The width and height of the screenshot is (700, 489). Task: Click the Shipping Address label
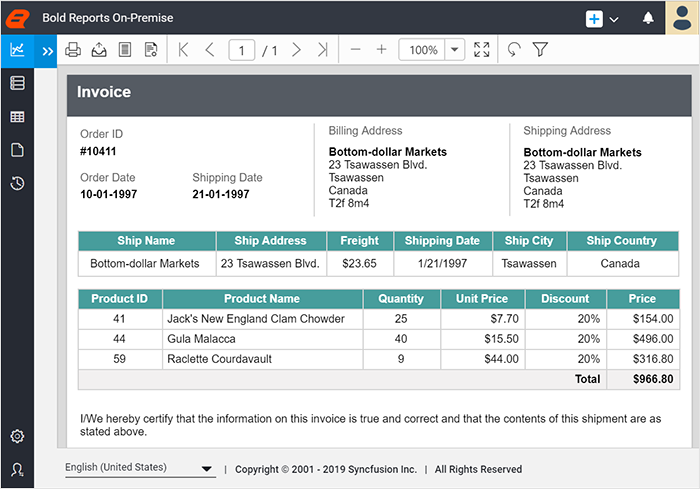pyautogui.click(x=567, y=131)
